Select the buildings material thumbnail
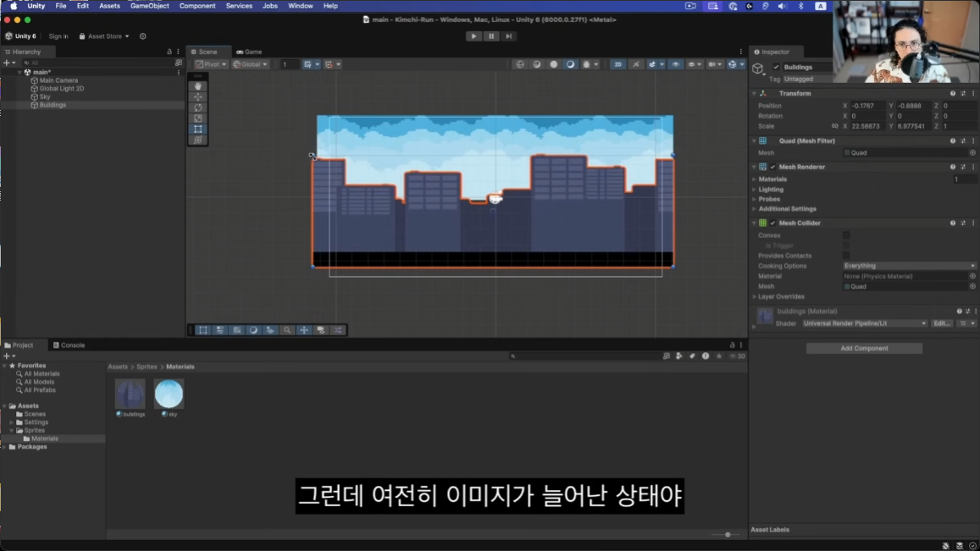The width and height of the screenshot is (980, 551). tap(130, 394)
